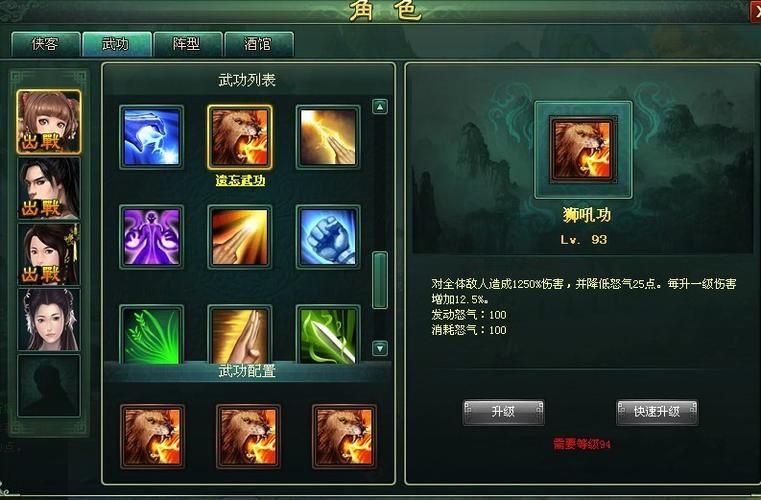
Task: Open the 侠客 tab
Action: [46, 44]
